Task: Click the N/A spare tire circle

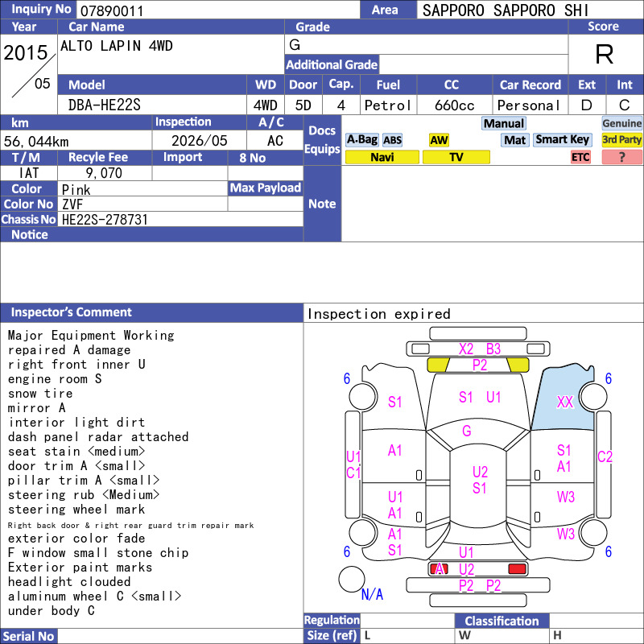Action: pyautogui.click(x=352, y=579)
